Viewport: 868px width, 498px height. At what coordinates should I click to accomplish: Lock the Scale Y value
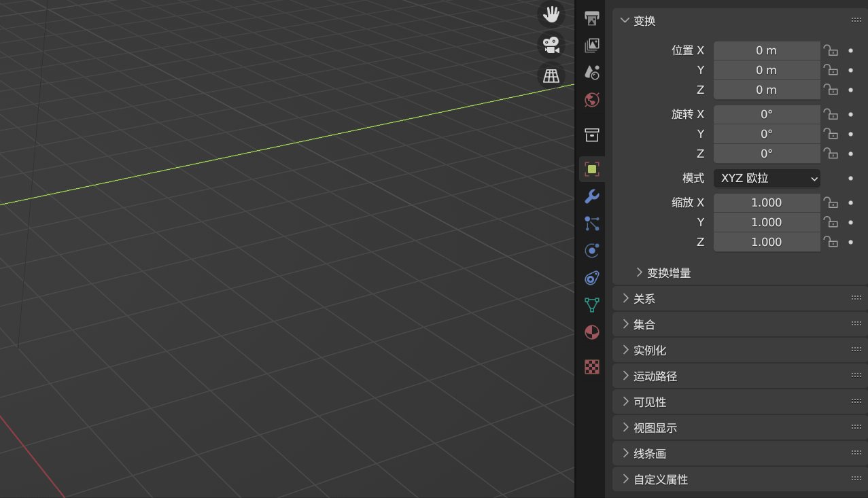(831, 222)
